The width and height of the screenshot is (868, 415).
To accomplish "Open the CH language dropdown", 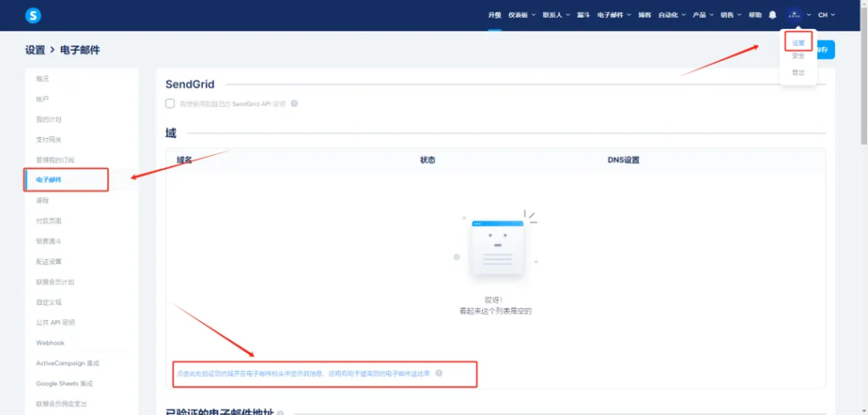I will tap(826, 15).
